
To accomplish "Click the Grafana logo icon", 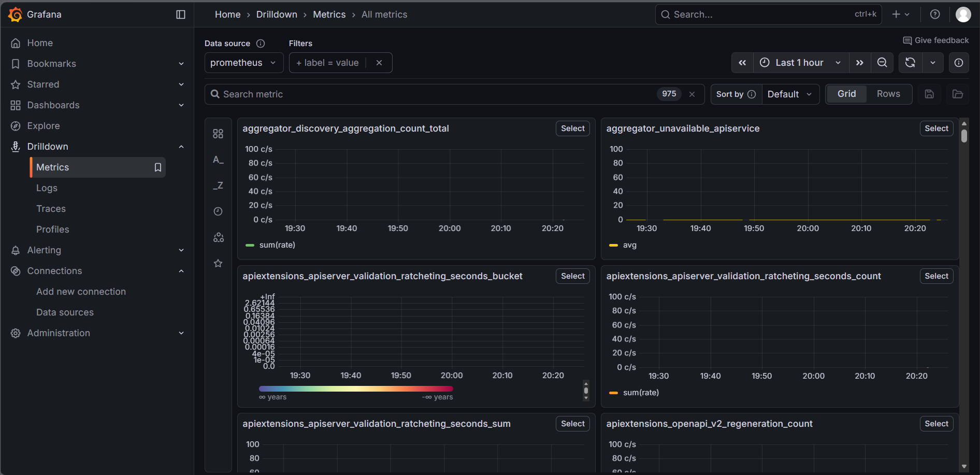I will pyautogui.click(x=15, y=15).
